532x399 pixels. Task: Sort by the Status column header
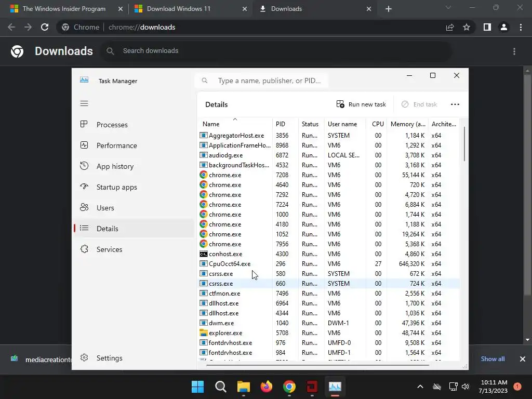(x=310, y=124)
